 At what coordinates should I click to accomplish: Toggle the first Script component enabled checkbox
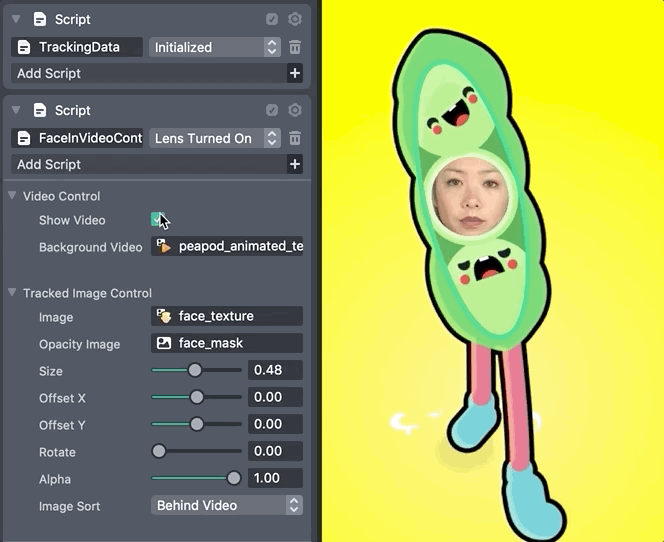click(x=272, y=19)
